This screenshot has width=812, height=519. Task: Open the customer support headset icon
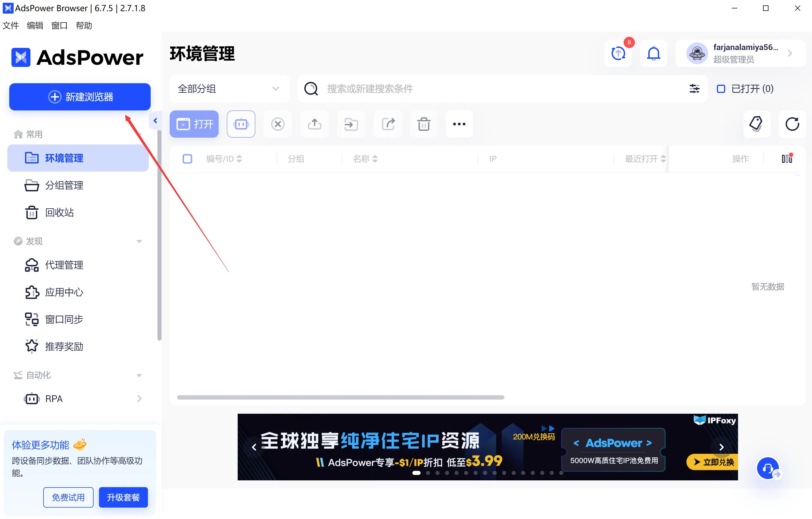[x=768, y=468]
